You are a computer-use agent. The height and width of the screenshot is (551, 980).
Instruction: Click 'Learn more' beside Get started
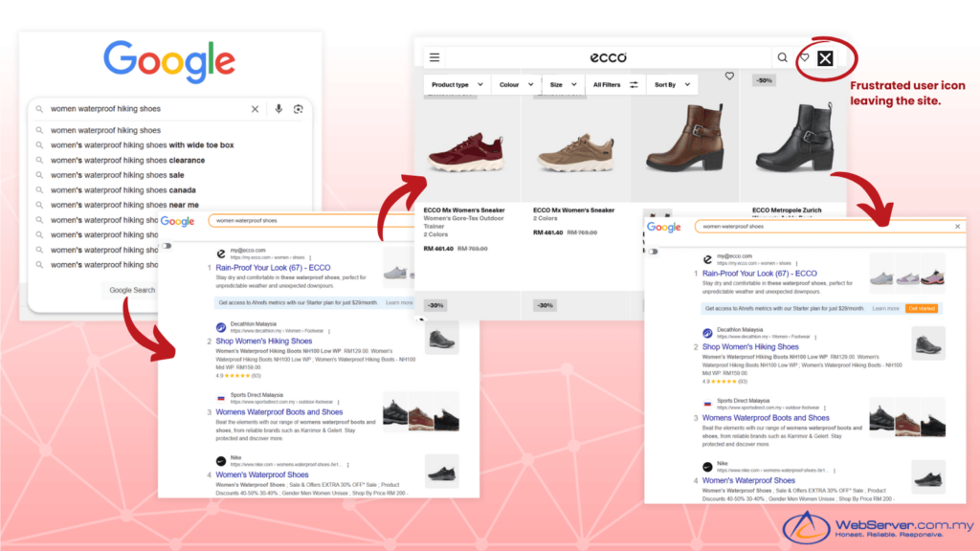[885, 309]
